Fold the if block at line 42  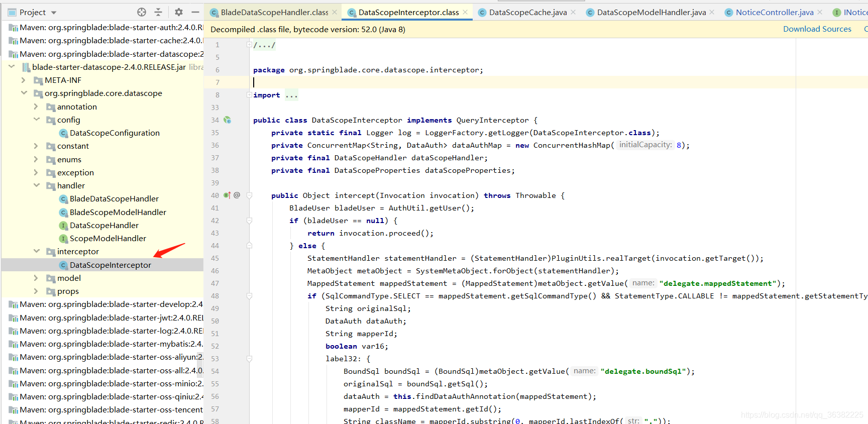[249, 221]
